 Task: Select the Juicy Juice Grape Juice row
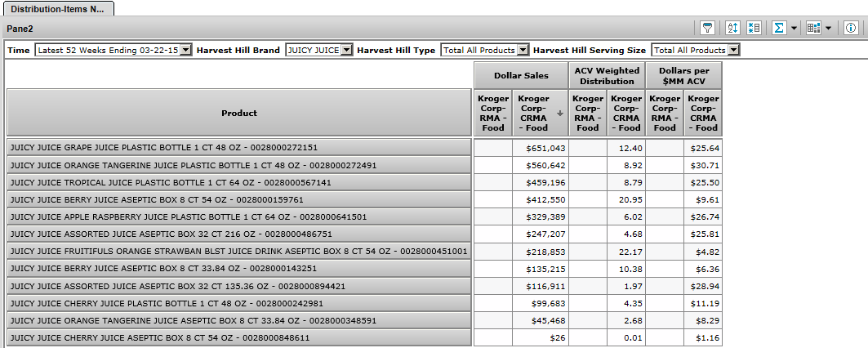click(239, 148)
